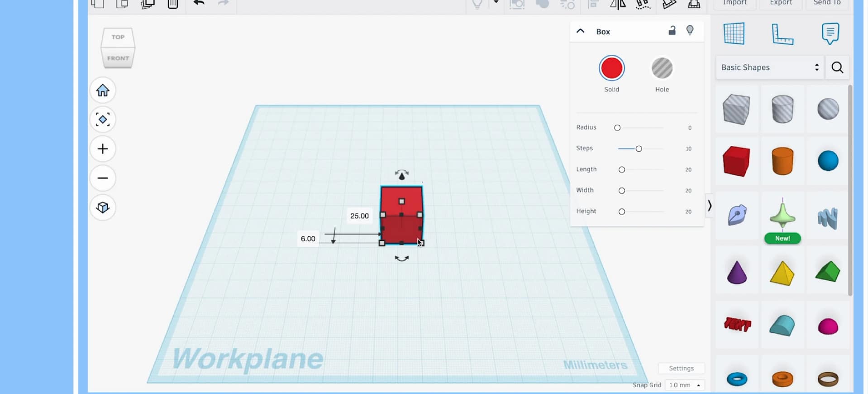Click the rotation handle below the box
Image resolution: width=868 pixels, height=394 pixels.
click(x=401, y=259)
